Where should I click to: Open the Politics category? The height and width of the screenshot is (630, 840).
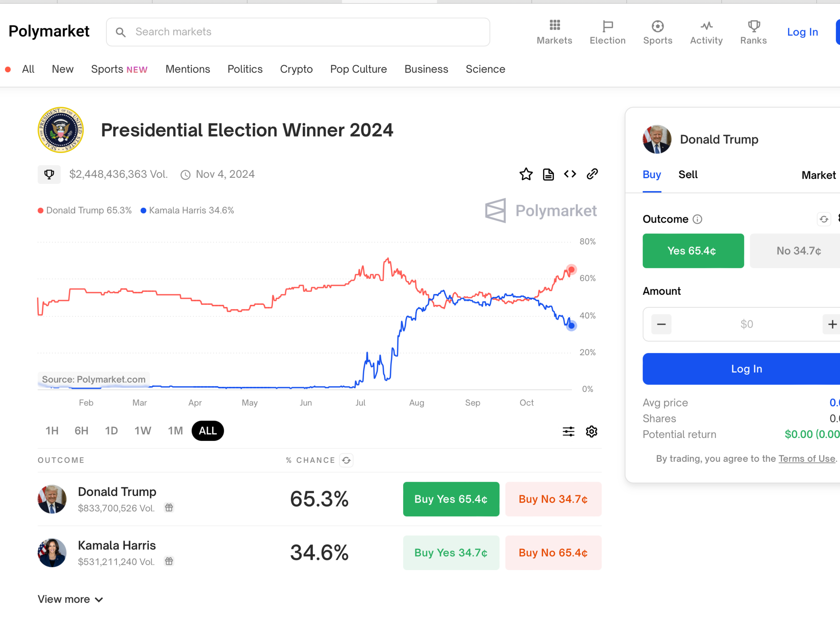tap(245, 69)
